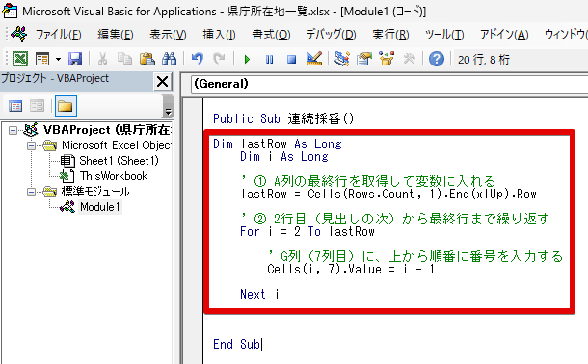Image resolution: width=588 pixels, height=364 pixels.
Task: Select 標準モジュール folder item
Action: (95, 192)
